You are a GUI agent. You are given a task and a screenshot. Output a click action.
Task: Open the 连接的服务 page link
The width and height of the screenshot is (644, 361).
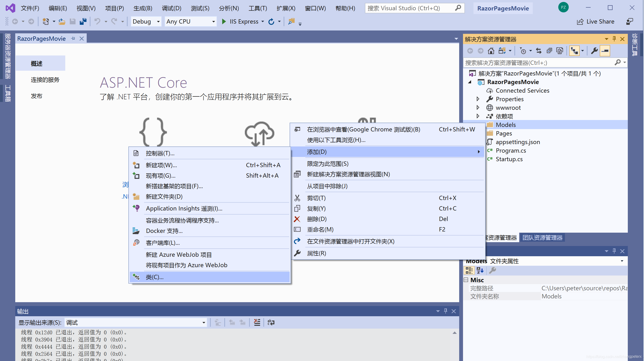(45, 80)
